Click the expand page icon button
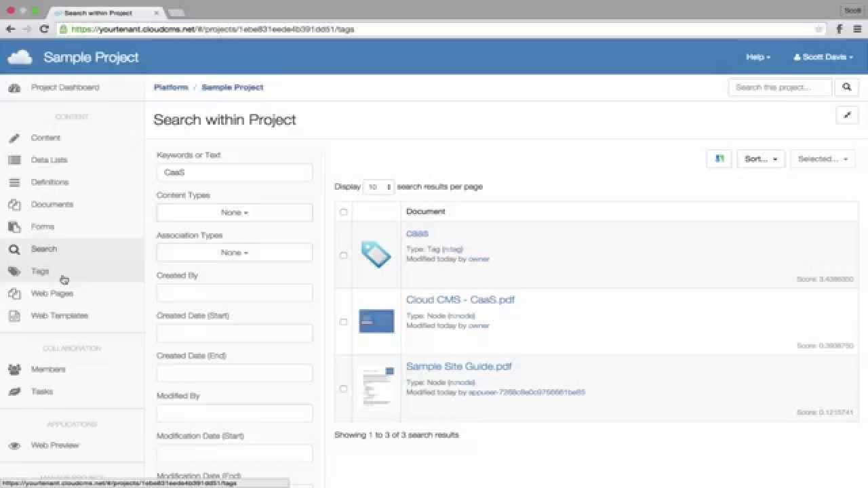This screenshot has width=868, height=488. coord(847,115)
